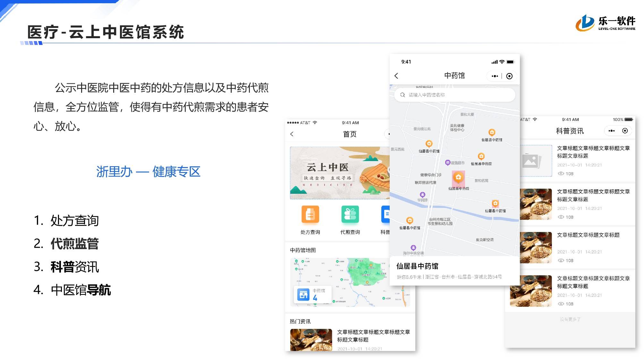Click the 健康综合门诊 map label
Screen dimensions: 644x360
(x=431, y=175)
